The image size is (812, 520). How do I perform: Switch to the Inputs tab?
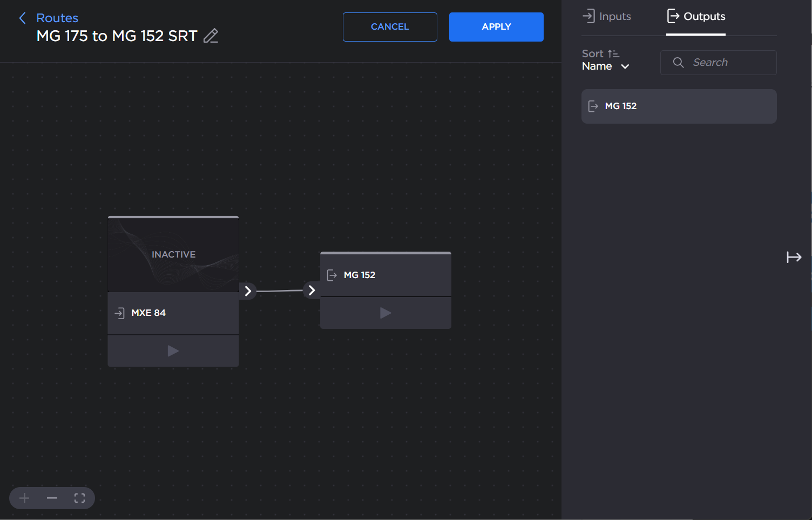[x=607, y=17]
